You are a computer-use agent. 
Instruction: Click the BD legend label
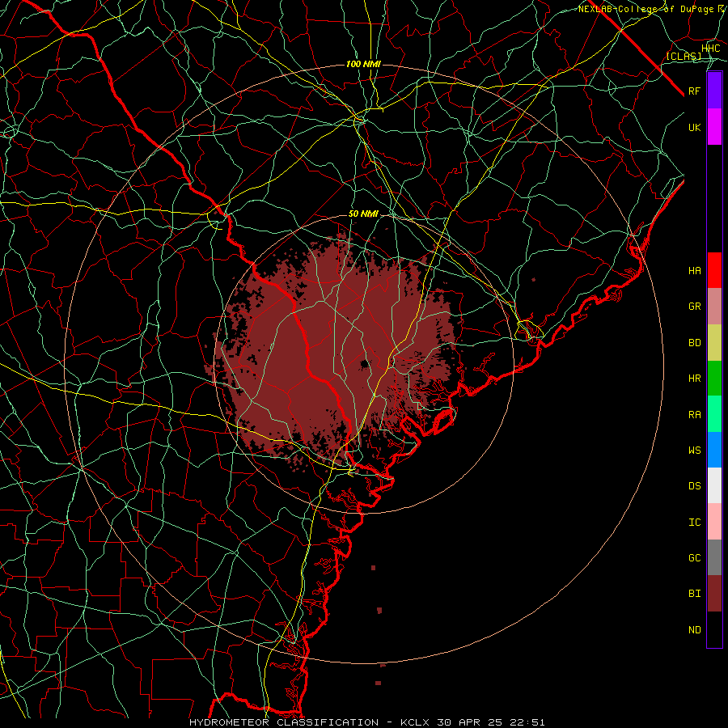(694, 343)
